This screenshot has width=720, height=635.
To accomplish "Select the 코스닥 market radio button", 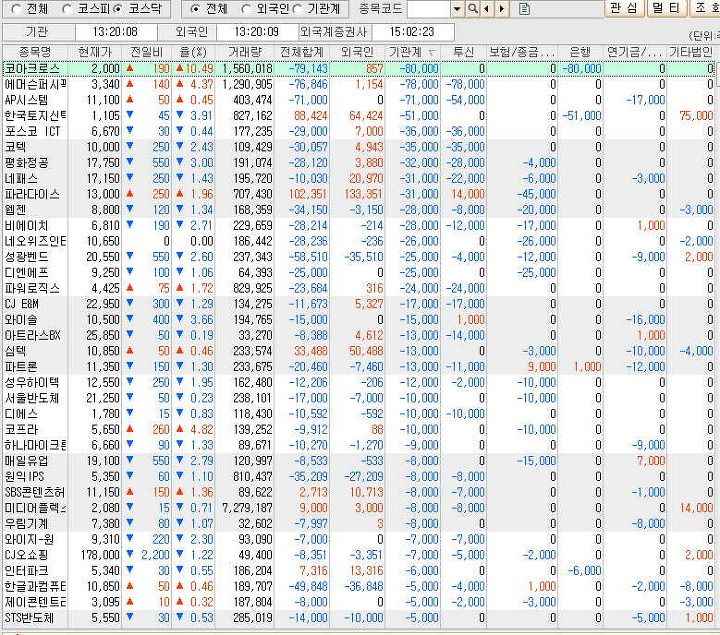I will (117, 8).
